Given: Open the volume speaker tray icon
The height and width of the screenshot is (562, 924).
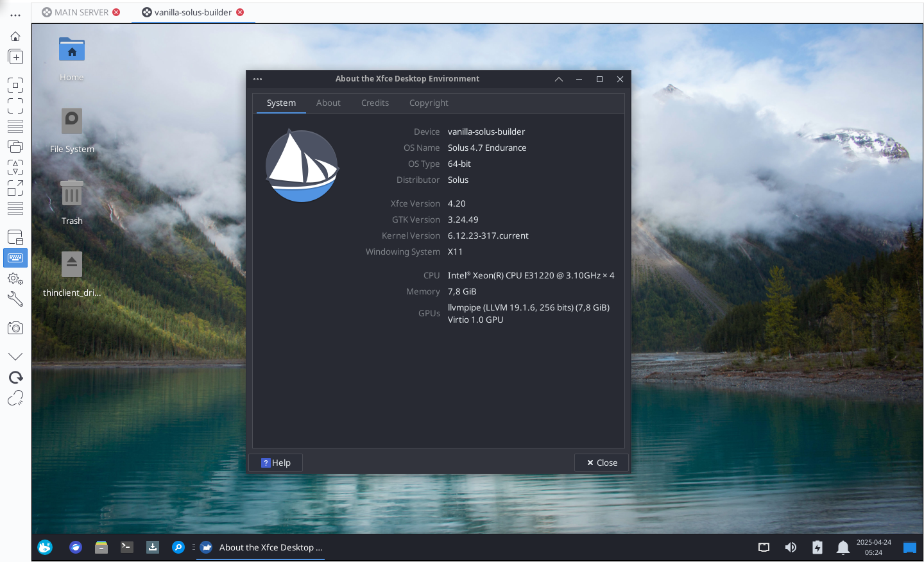Looking at the screenshot, I should pyautogui.click(x=791, y=547).
